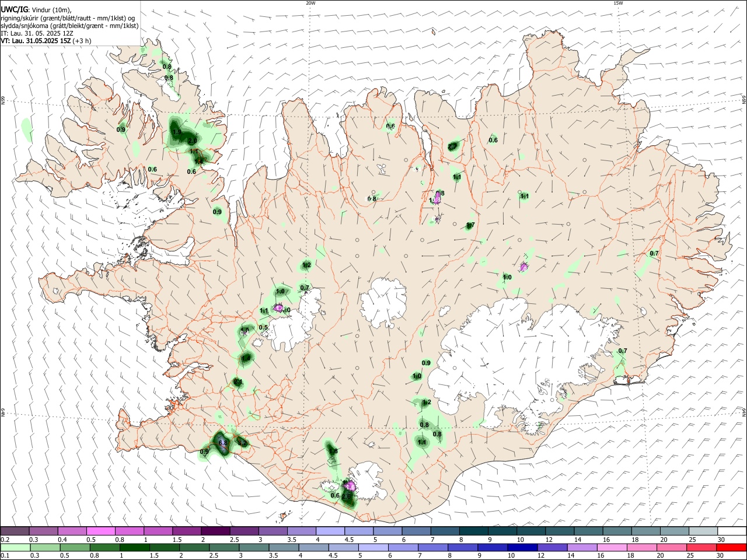
Task: Pick the navy blue 10 swatch, lower legend row
Action: (522, 548)
